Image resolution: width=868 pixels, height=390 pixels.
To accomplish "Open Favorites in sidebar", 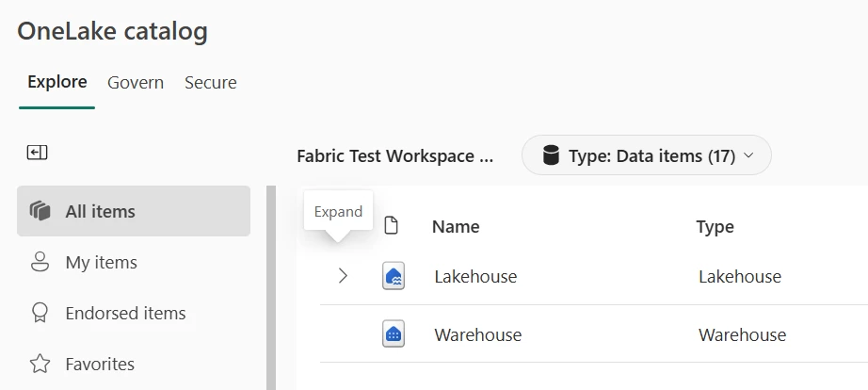I will tap(134, 364).
